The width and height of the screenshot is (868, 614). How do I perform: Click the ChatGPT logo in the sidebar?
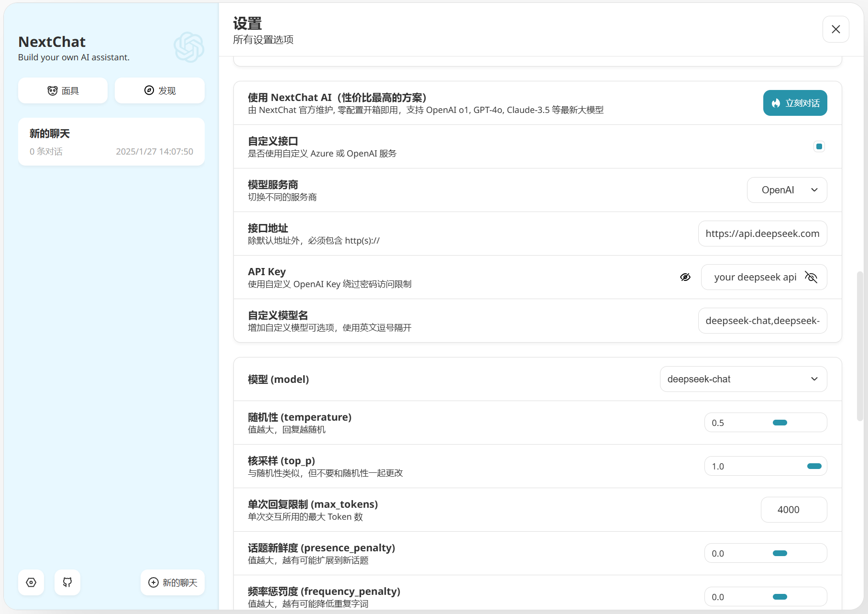(x=189, y=47)
